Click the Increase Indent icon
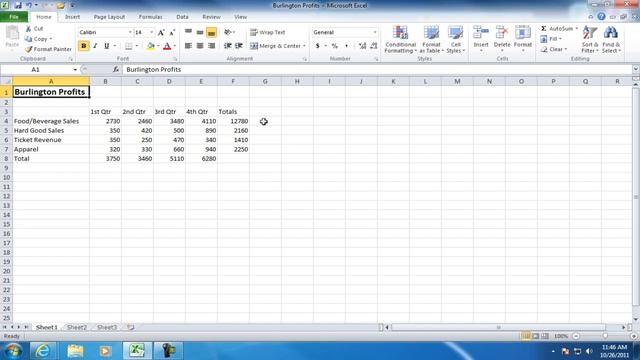Screen dimensions: 640x360 tap(239, 46)
